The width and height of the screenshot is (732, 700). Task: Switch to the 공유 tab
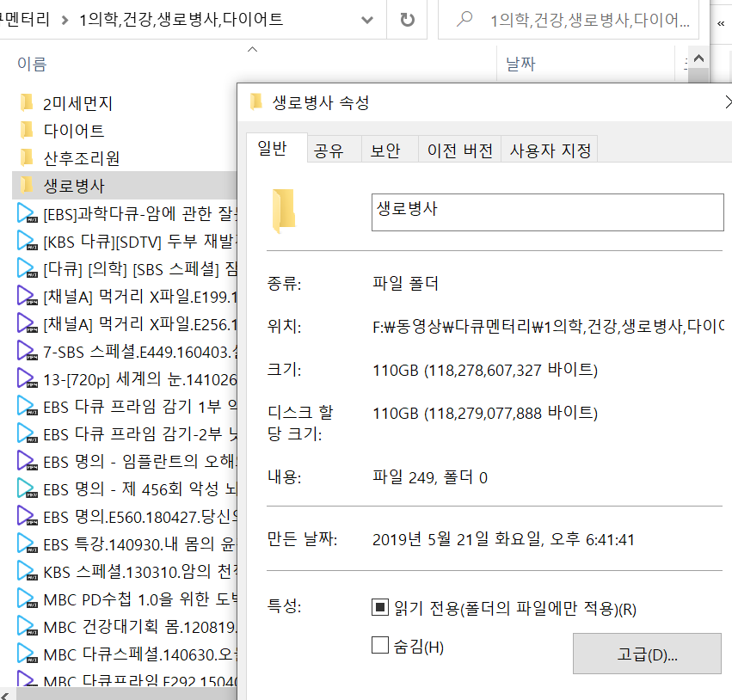(x=329, y=150)
